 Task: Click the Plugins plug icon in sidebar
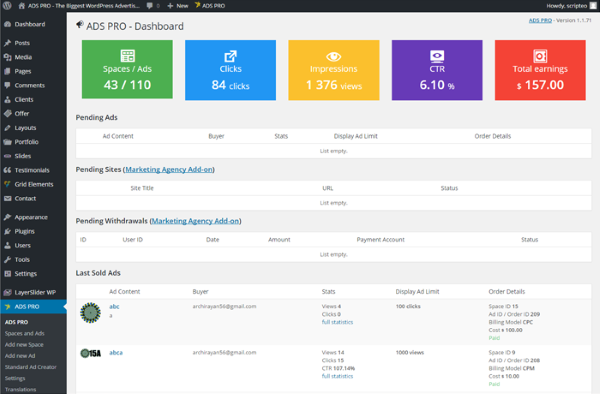(x=7, y=231)
